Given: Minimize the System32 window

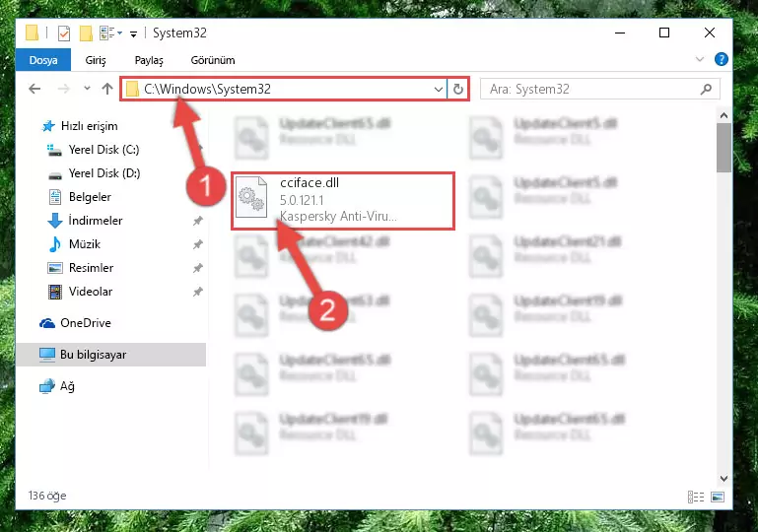Looking at the screenshot, I should tap(620, 33).
